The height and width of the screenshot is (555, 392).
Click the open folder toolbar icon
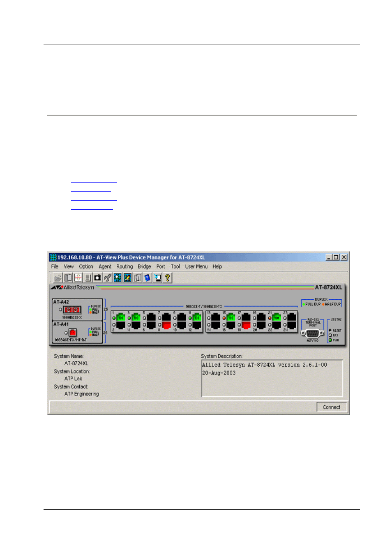coord(58,277)
